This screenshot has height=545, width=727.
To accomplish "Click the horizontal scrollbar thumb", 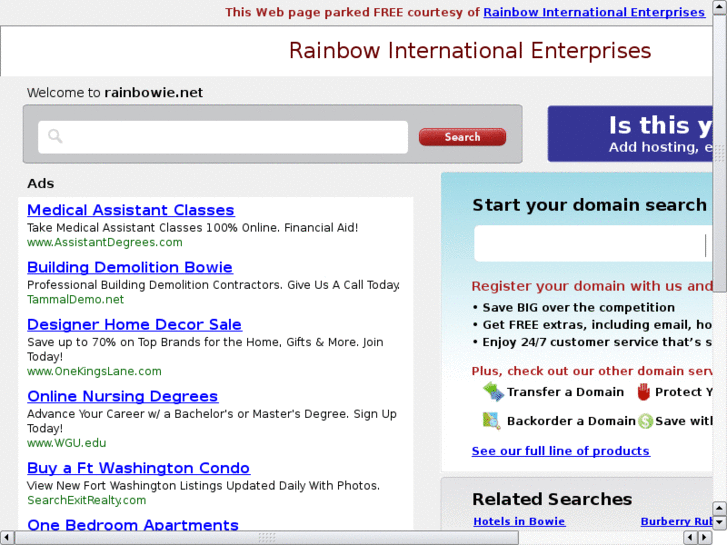I will pos(267,538).
